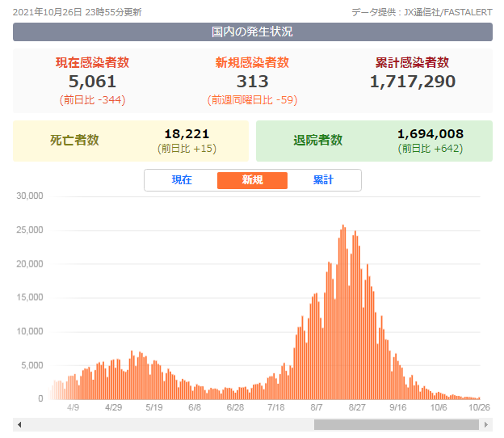
Task: Click the value 313
Action: pos(253,82)
